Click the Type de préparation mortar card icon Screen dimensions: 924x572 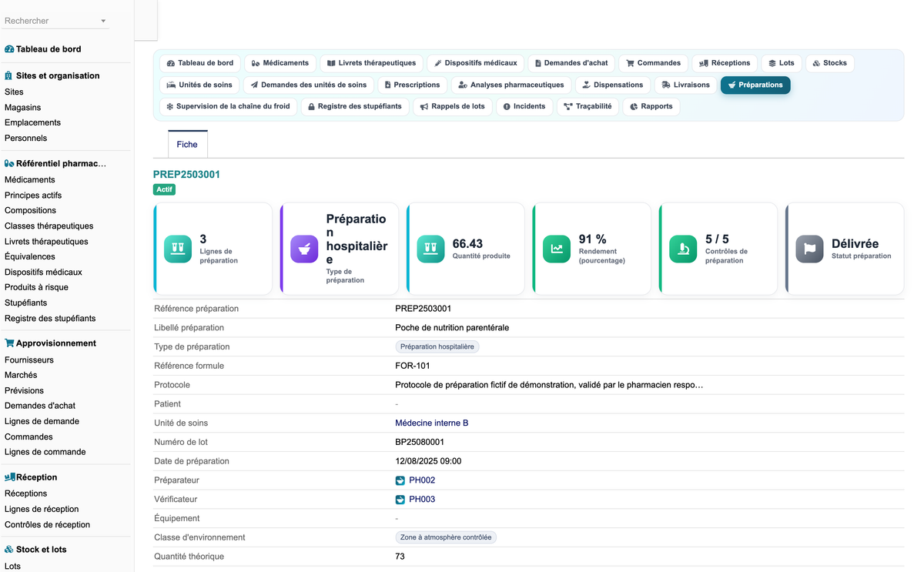(x=304, y=249)
